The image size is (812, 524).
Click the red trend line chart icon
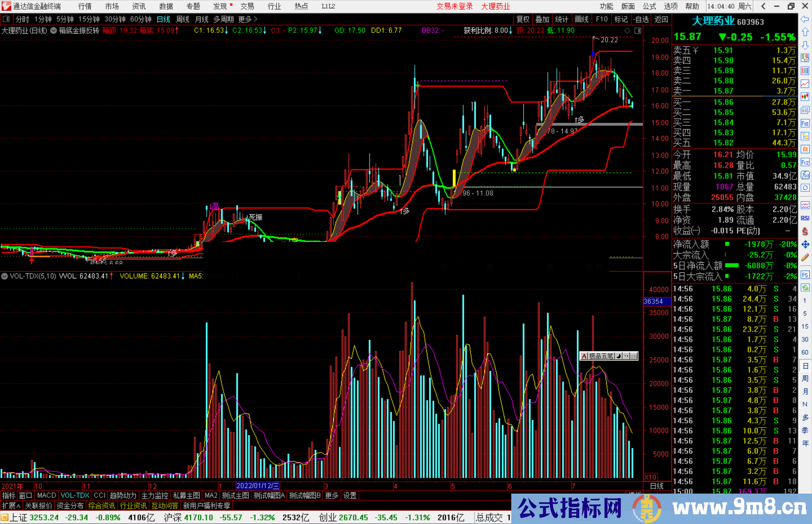click(x=805, y=83)
